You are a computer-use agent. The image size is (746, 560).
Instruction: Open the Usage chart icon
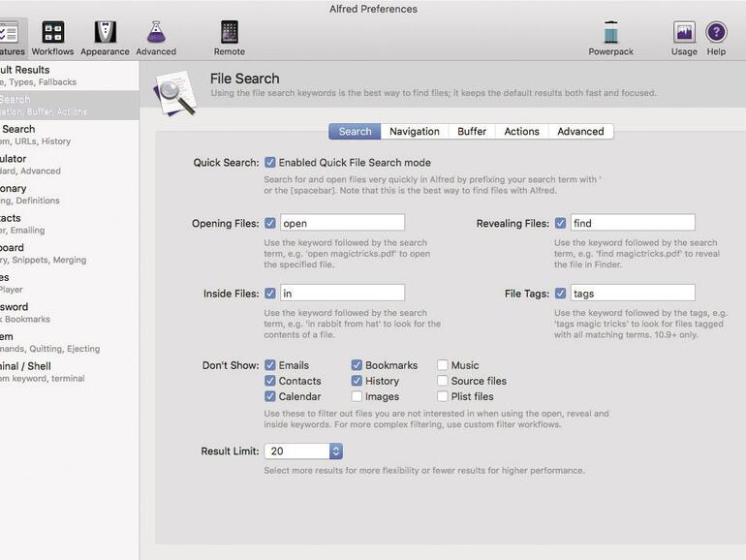684,33
